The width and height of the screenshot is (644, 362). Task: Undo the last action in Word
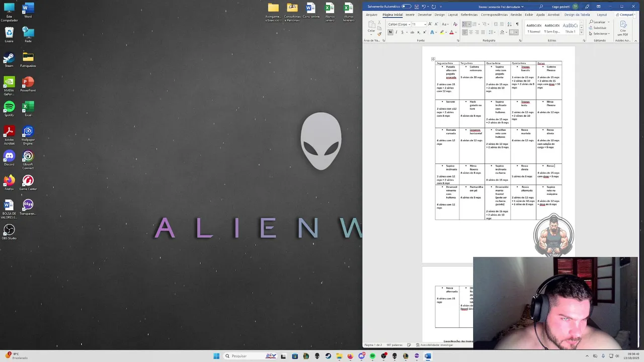[x=424, y=7]
